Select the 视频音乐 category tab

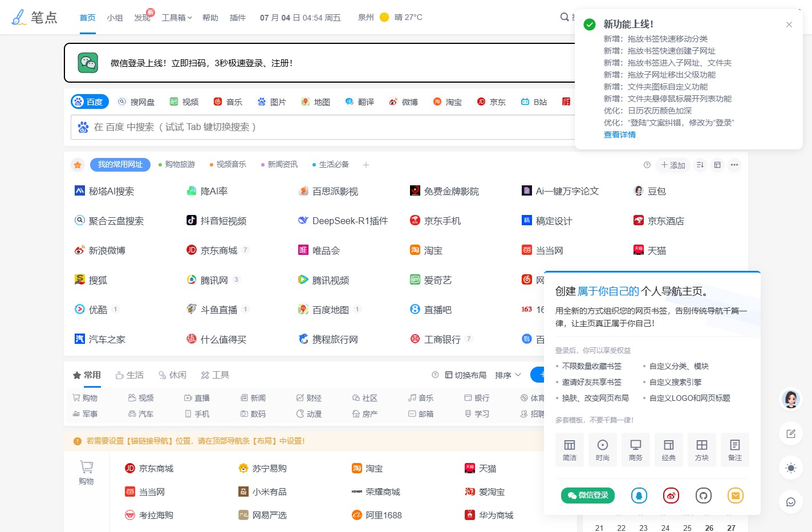pos(228,165)
